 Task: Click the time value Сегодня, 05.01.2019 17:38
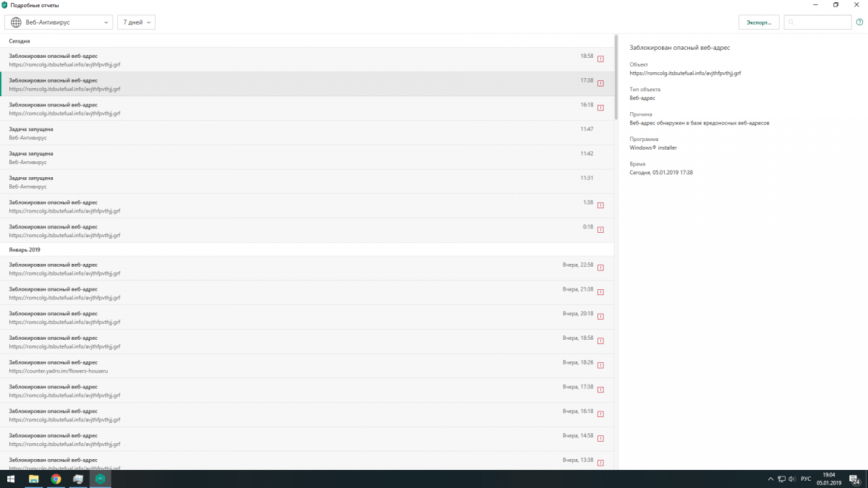coord(661,172)
